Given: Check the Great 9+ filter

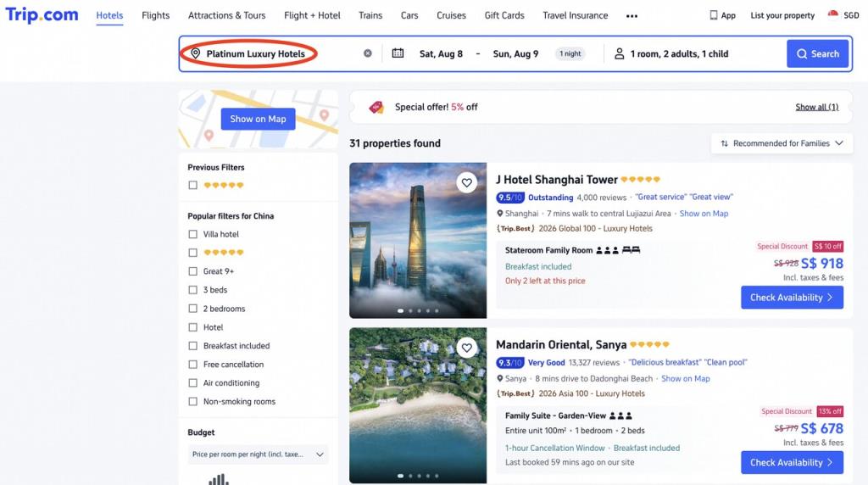Looking at the screenshot, I should pyautogui.click(x=192, y=271).
